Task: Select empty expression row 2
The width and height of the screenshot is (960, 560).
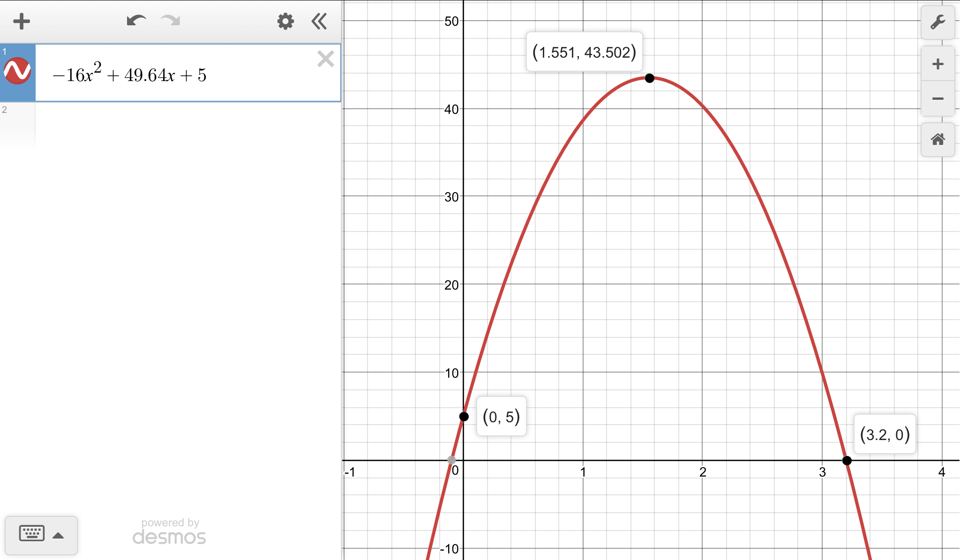Action: (187, 124)
